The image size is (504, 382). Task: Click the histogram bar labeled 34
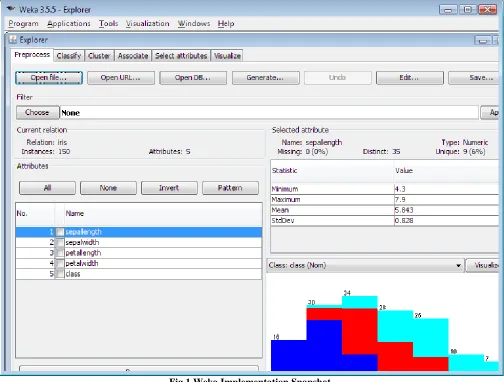point(360,333)
